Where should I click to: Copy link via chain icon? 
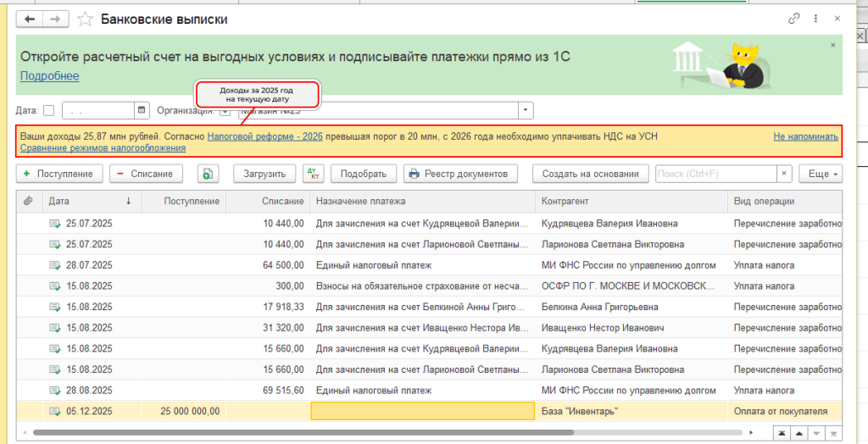pos(793,19)
